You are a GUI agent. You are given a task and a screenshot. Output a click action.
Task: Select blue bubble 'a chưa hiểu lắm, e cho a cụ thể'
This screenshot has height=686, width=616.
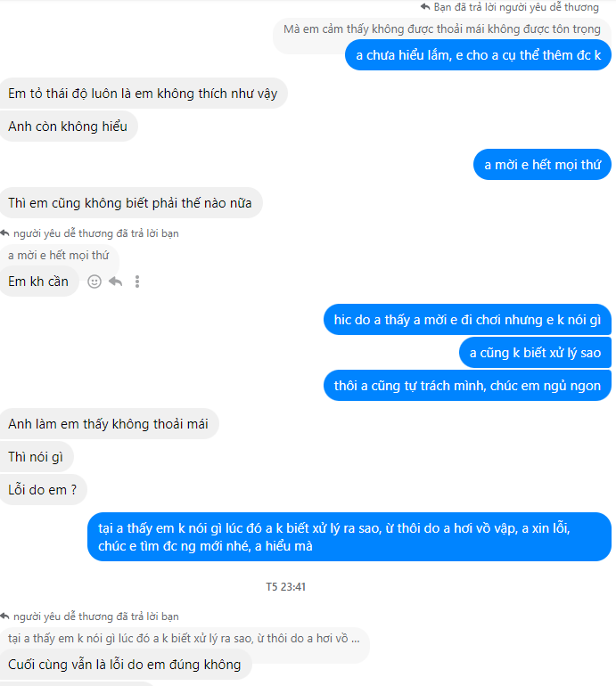tap(478, 55)
